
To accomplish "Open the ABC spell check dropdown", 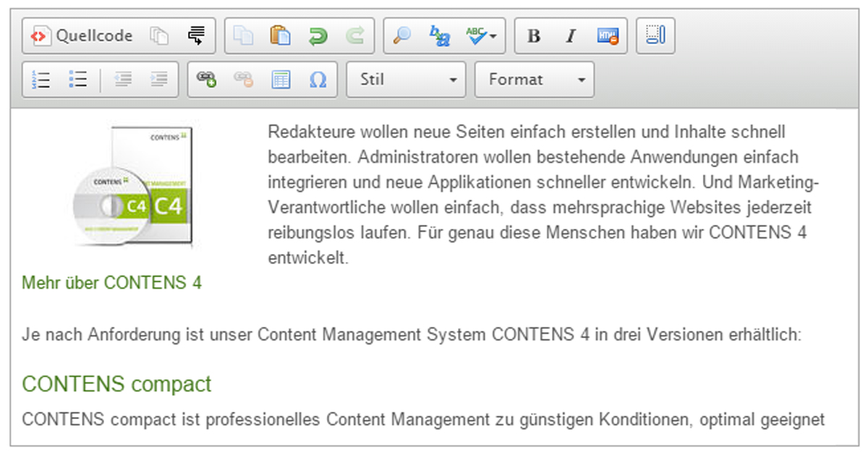I will point(481,36).
